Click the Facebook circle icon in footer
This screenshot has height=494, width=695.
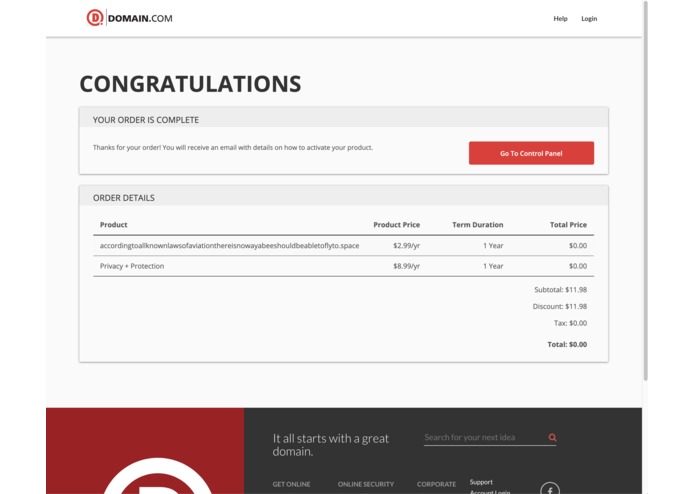(x=550, y=490)
